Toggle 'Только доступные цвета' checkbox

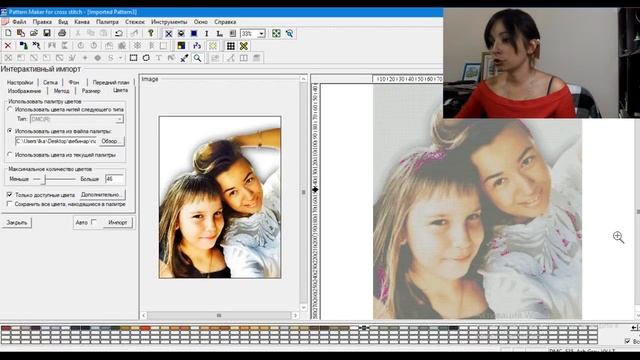tap(9, 195)
